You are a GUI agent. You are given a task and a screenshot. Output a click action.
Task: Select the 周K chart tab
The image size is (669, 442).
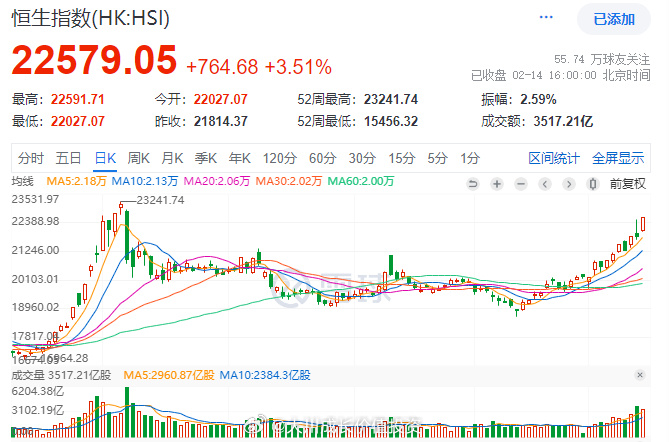point(139,158)
